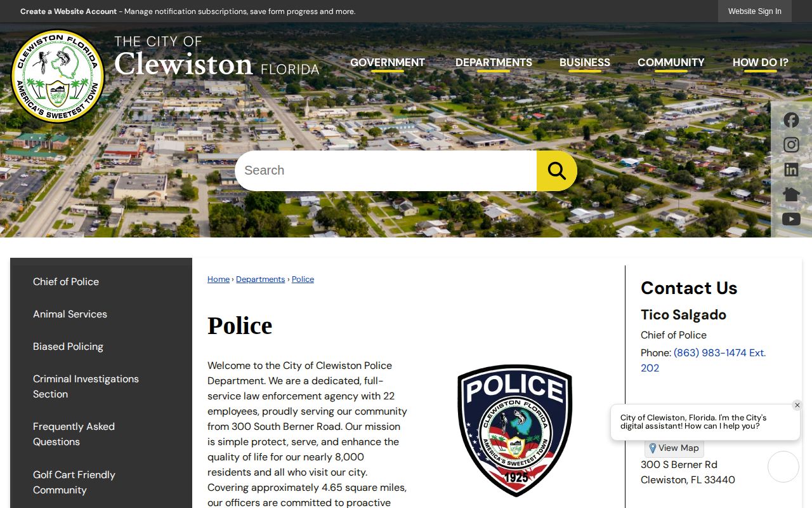Open the Government navigation menu
The width and height of the screenshot is (812, 508).
coord(388,62)
